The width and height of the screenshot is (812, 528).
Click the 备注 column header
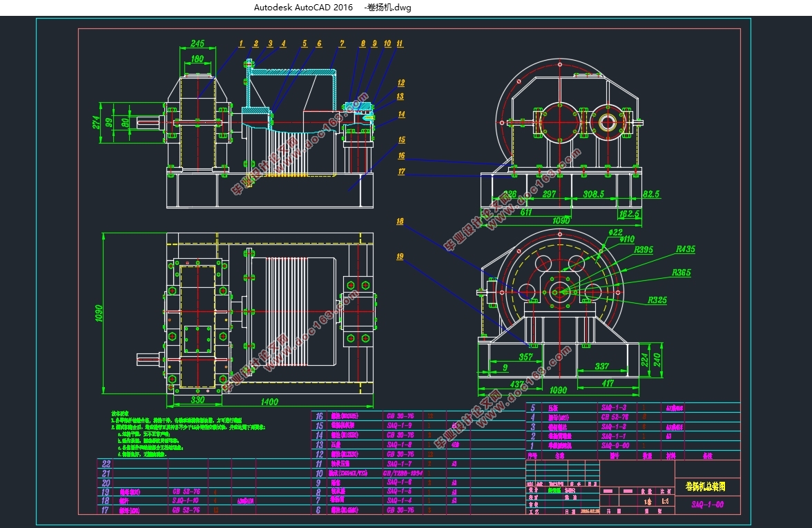coord(707,456)
